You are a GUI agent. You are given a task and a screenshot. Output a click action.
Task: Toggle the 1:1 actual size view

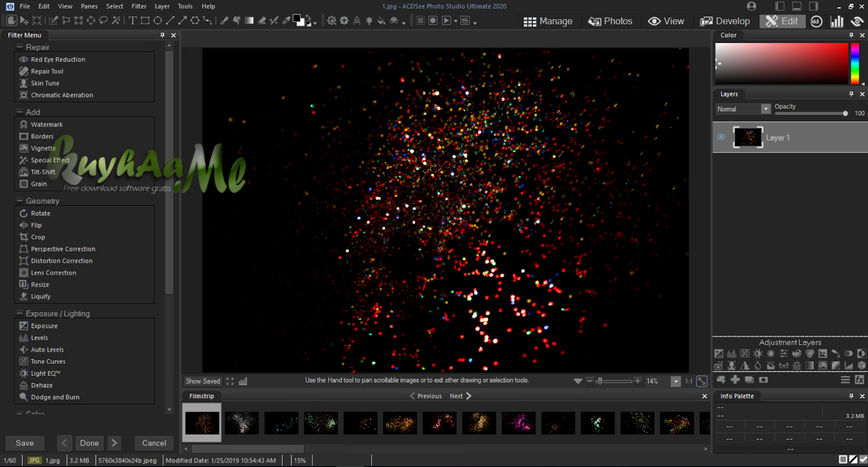[x=688, y=381]
